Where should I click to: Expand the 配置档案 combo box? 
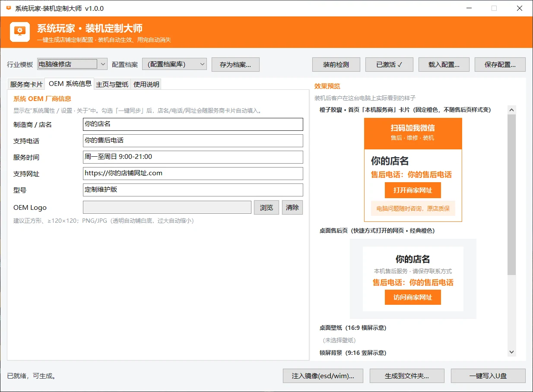coord(174,64)
